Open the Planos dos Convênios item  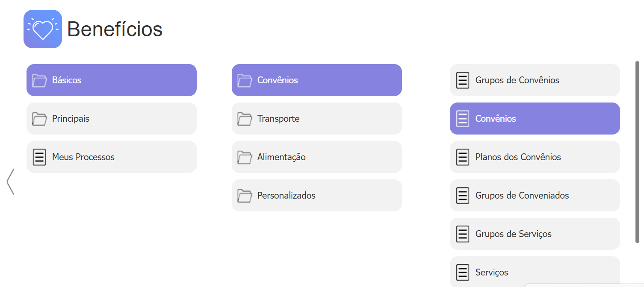tap(535, 157)
